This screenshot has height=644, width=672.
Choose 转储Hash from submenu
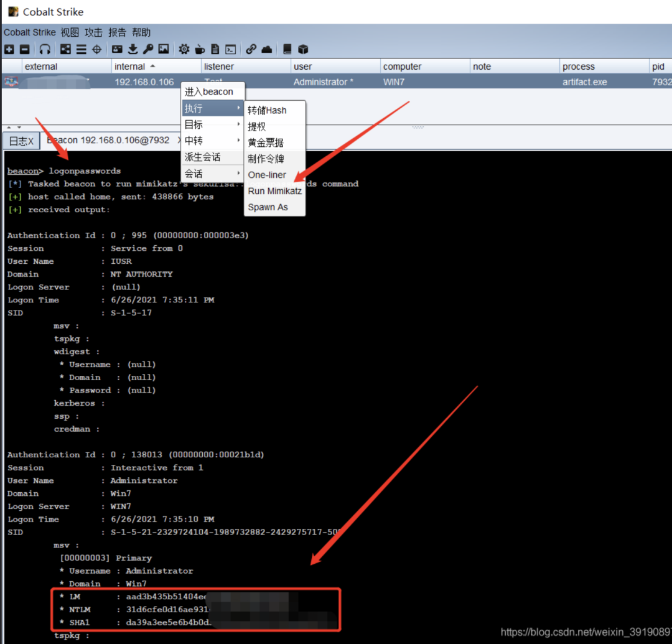click(x=275, y=111)
